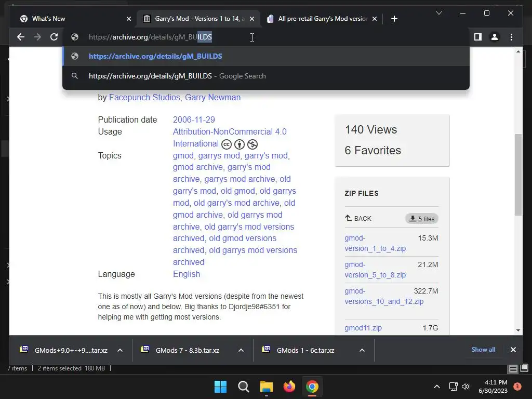Close the downloads bar
The image size is (532, 399).
pos(513,350)
